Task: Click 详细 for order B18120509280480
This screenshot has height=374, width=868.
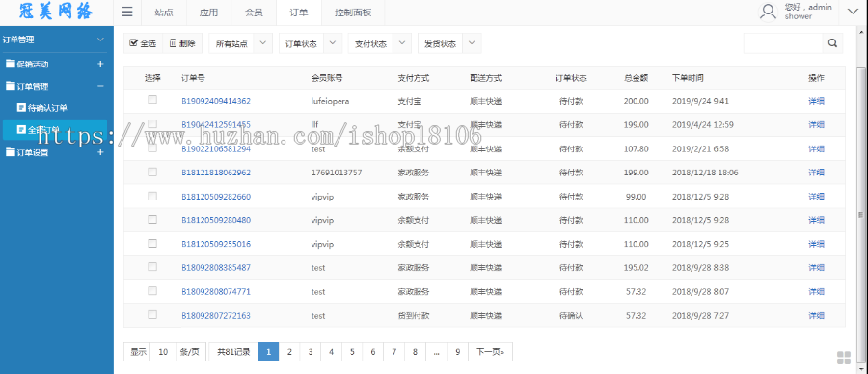Action: tap(816, 220)
